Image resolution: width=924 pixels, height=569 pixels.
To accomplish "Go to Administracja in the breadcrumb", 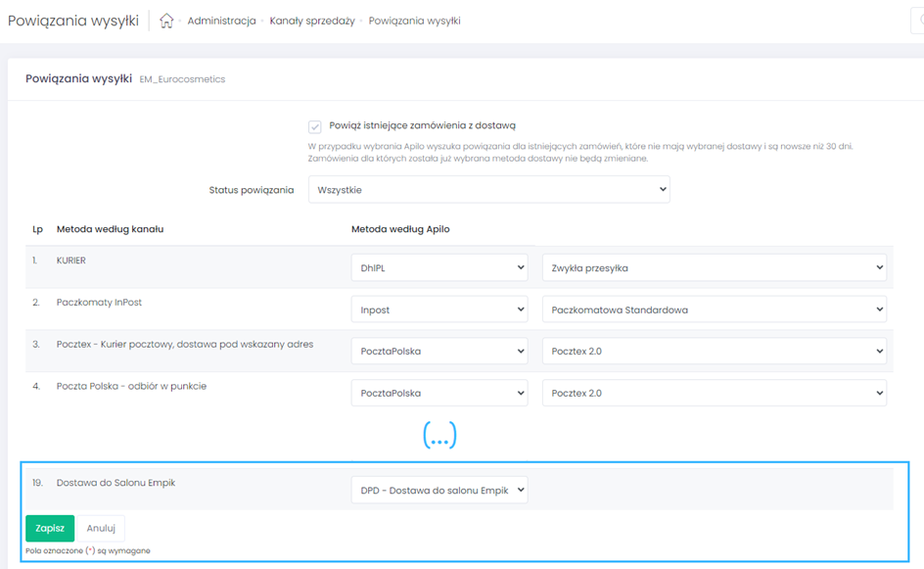I will [221, 21].
